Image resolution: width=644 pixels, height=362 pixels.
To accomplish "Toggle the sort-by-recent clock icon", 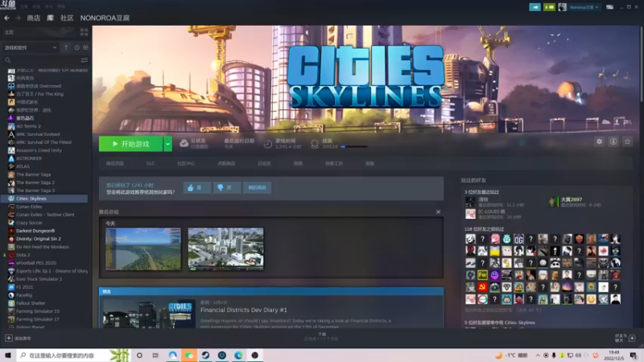I will (x=76, y=47).
